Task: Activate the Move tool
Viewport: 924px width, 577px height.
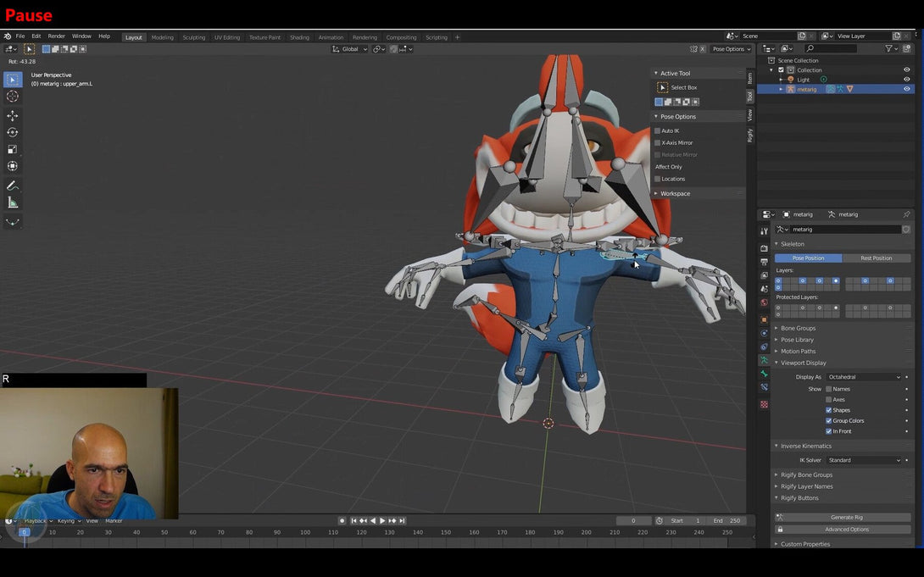Action: click(13, 115)
